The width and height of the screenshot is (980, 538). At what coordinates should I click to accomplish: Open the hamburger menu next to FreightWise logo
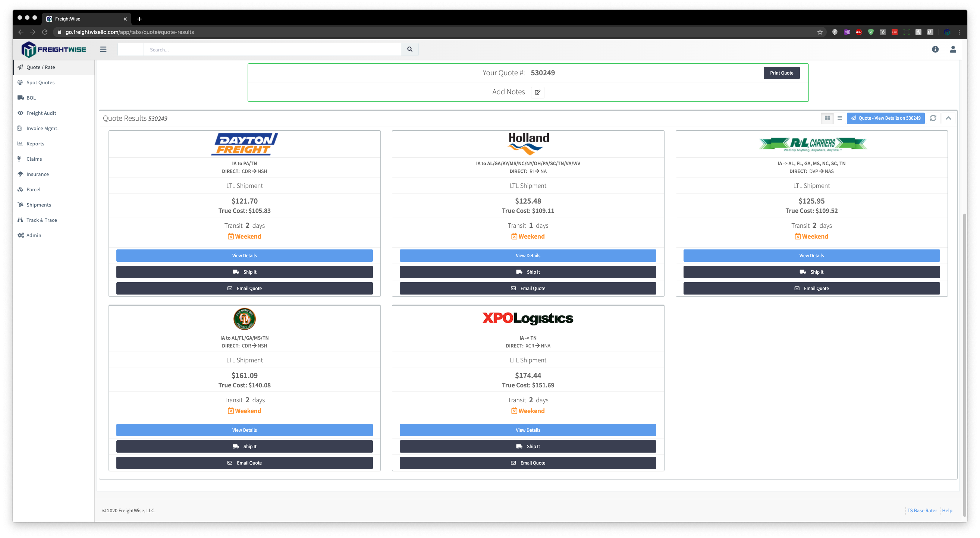pyautogui.click(x=103, y=49)
